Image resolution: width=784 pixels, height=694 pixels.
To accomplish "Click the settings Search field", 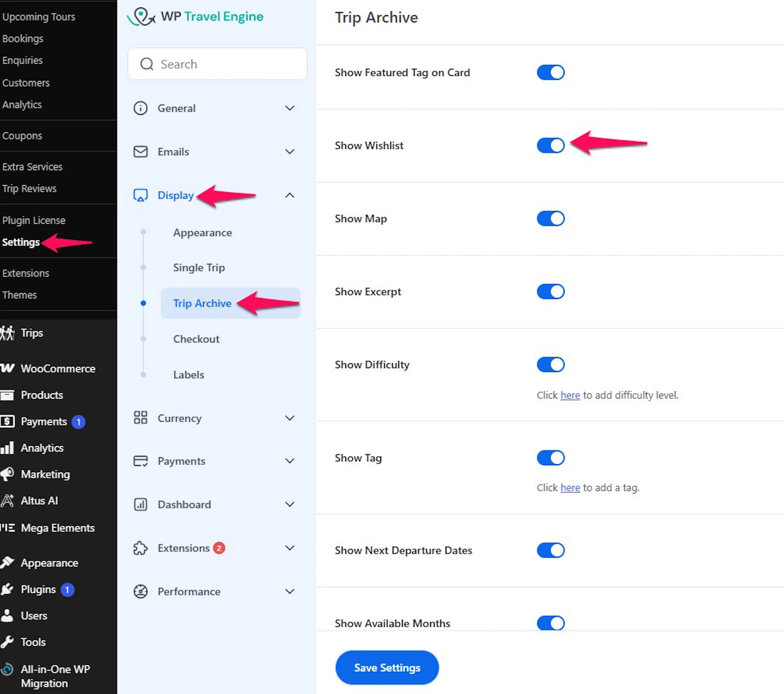I will coord(217,64).
